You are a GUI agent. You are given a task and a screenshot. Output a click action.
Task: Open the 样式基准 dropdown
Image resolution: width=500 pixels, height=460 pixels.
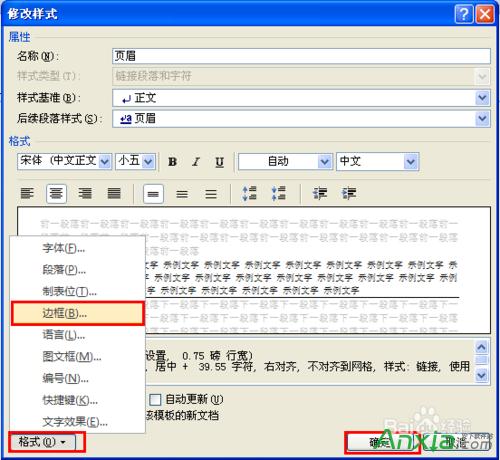[x=482, y=98]
